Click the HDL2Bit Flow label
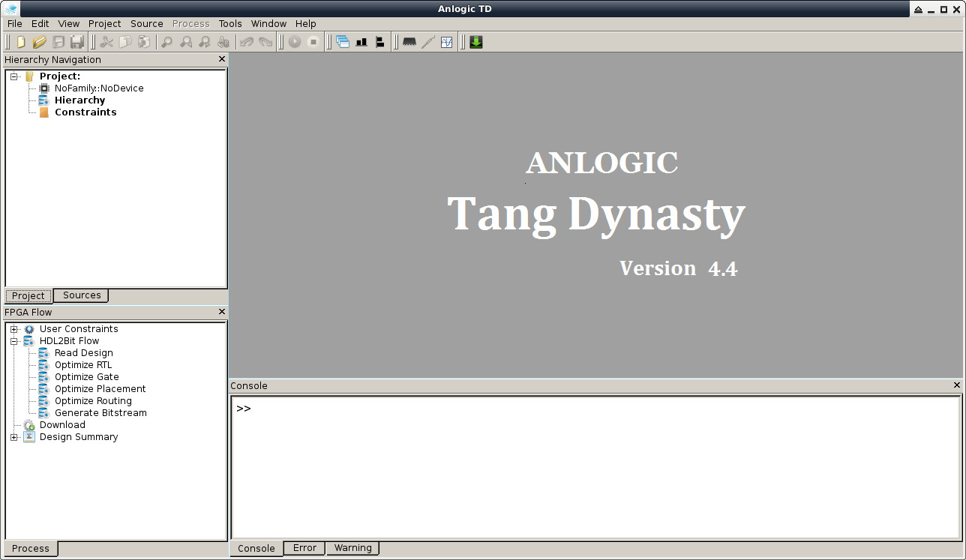 click(x=70, y=341)
